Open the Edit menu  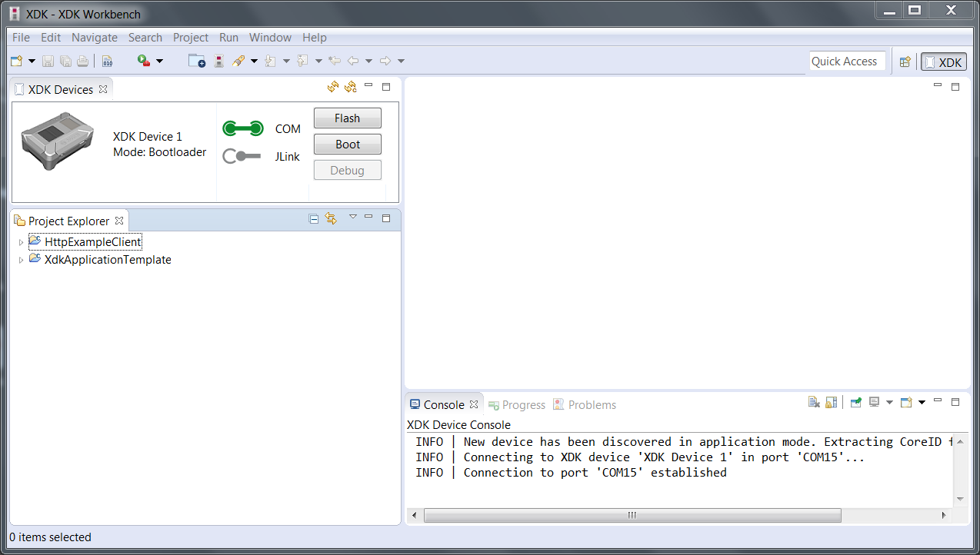click(x=51, y=37)
